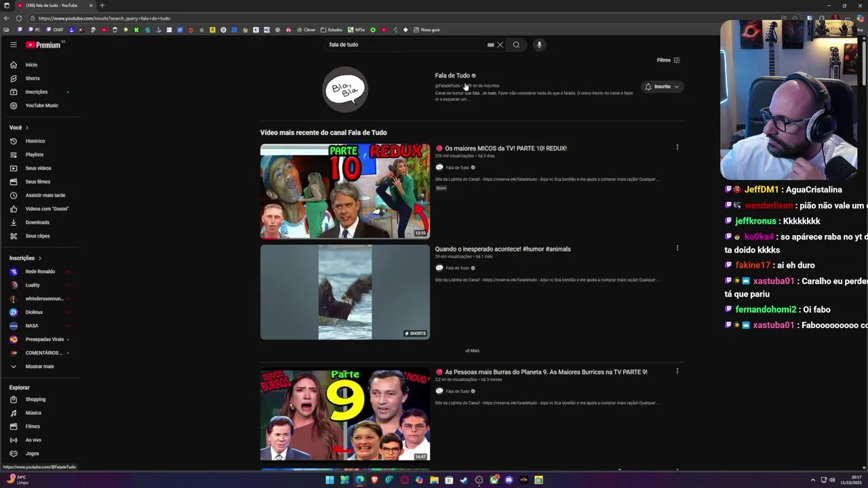Viewport: 868px width, 488px height.
Task: Open Seus clipes in the sidebar
Action: click(x=39, y=236)
